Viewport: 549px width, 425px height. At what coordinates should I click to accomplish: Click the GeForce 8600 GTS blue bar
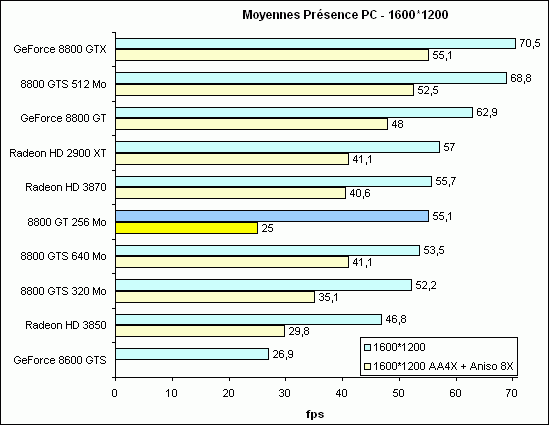192,354
